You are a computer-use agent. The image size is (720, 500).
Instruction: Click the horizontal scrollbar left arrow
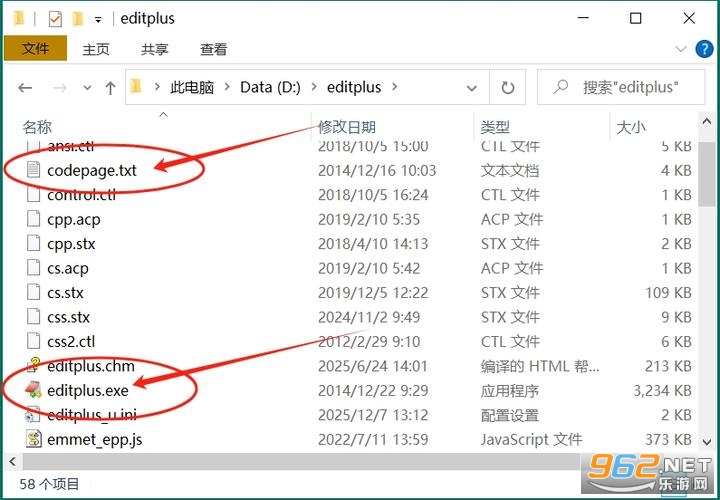(x=12, y=461)
